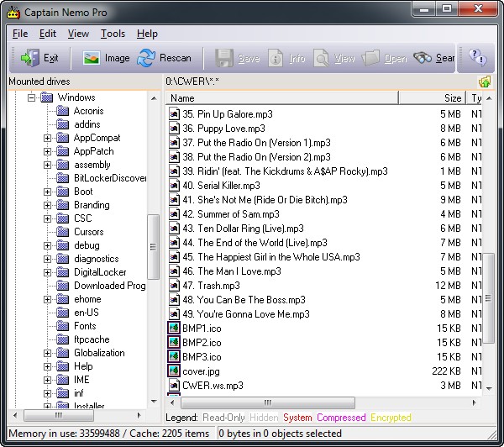
Task: Expand the Globalization folder node
Action: tap(48, 353)
